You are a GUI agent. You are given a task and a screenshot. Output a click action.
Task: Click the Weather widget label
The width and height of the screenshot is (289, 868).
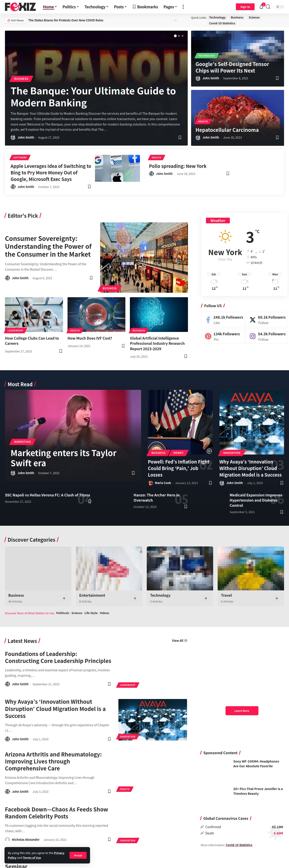[x=218, y=221]
